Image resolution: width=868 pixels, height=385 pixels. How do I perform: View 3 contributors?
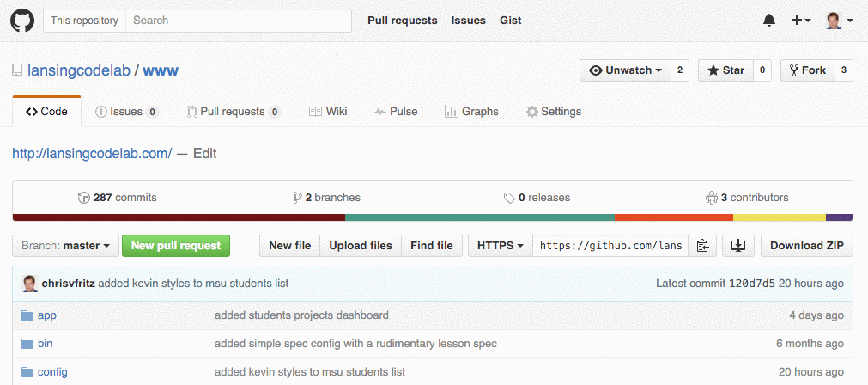tap(747, 197)
